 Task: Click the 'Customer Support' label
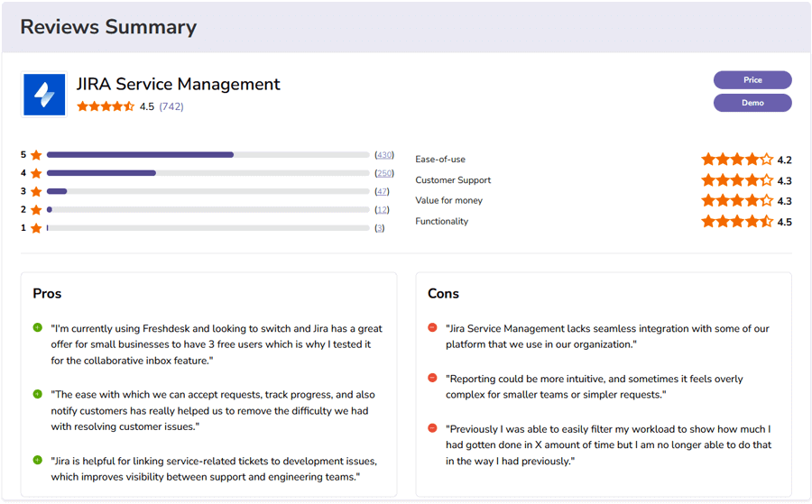click(x=453, y=180)
